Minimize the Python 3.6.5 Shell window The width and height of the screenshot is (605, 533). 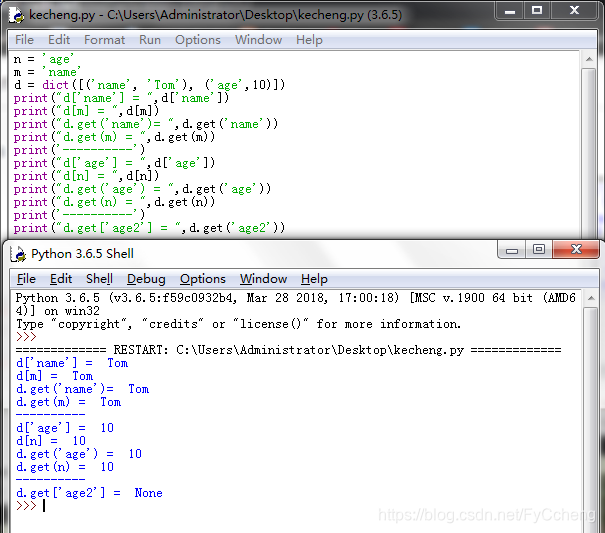pyautogui.click(x=512, y=250)
